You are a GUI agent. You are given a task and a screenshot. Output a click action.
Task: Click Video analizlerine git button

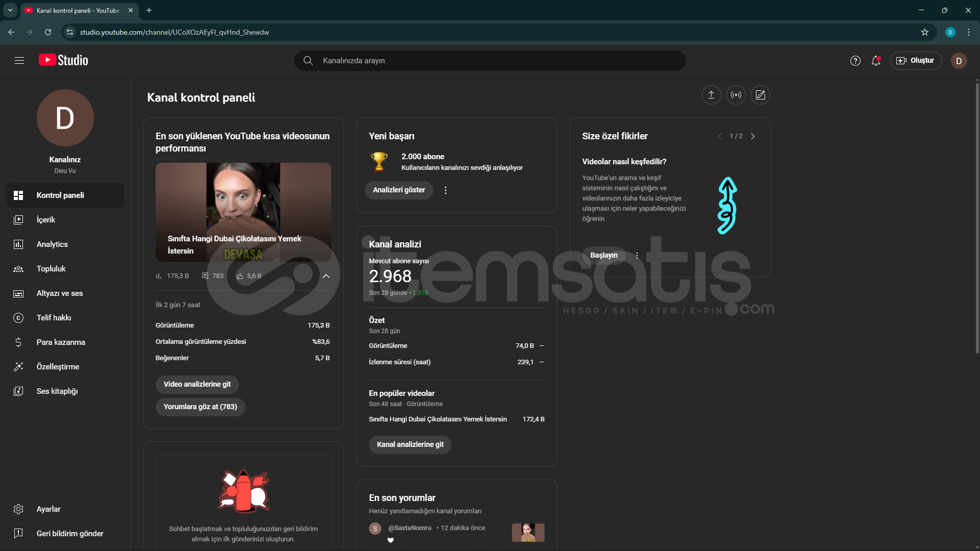tap(197, 385)
